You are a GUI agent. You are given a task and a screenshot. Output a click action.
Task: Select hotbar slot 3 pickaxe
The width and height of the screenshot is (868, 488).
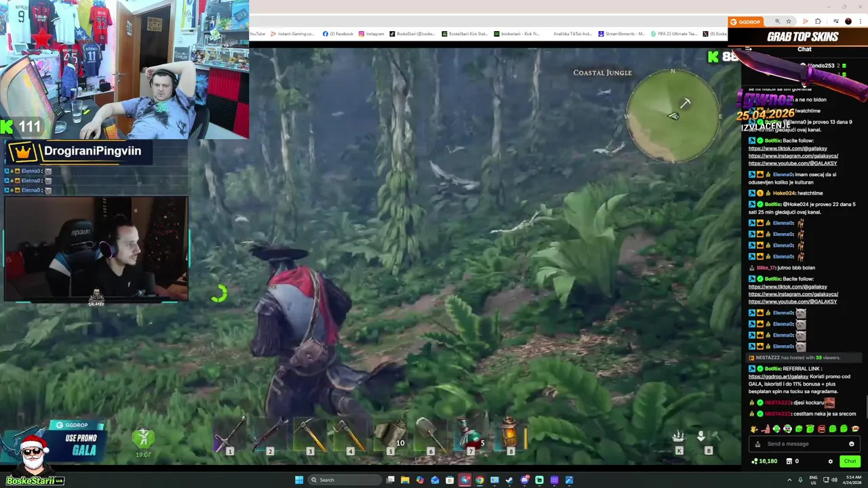tap(310, 435)
